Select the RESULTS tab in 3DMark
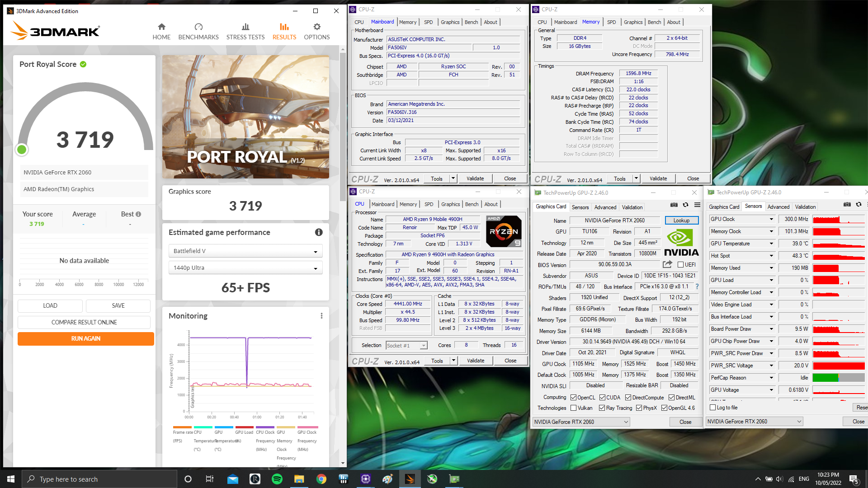This screenshot has width=868, height=488. (284, 32)
